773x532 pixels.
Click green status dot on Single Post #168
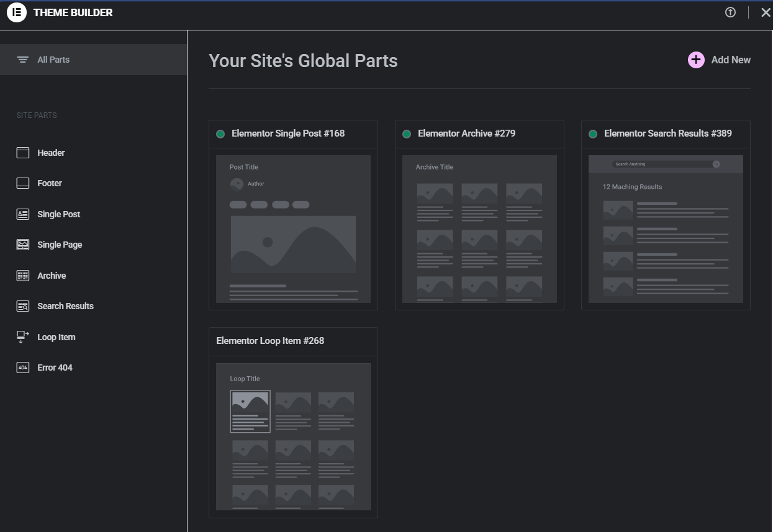tap(220, 134)
